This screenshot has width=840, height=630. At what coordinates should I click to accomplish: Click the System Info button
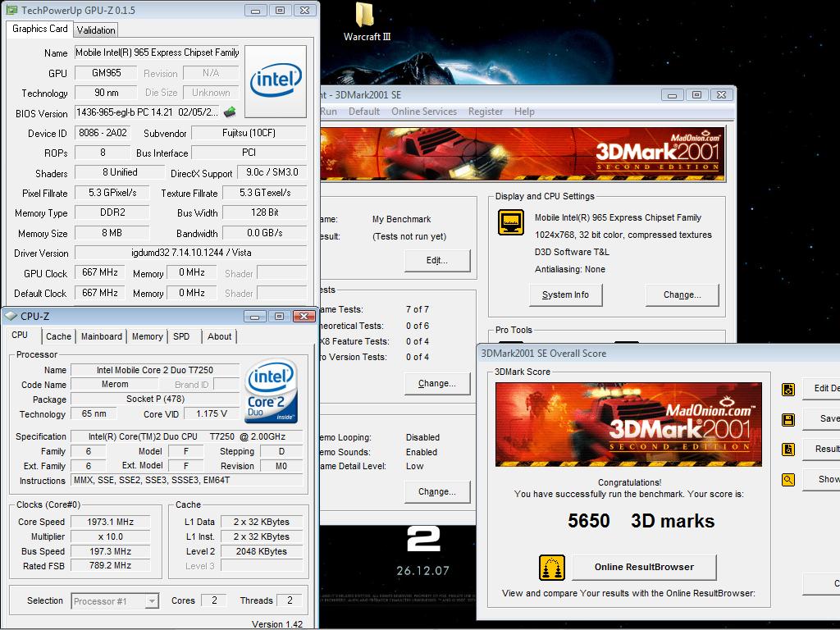coord(566,294)
